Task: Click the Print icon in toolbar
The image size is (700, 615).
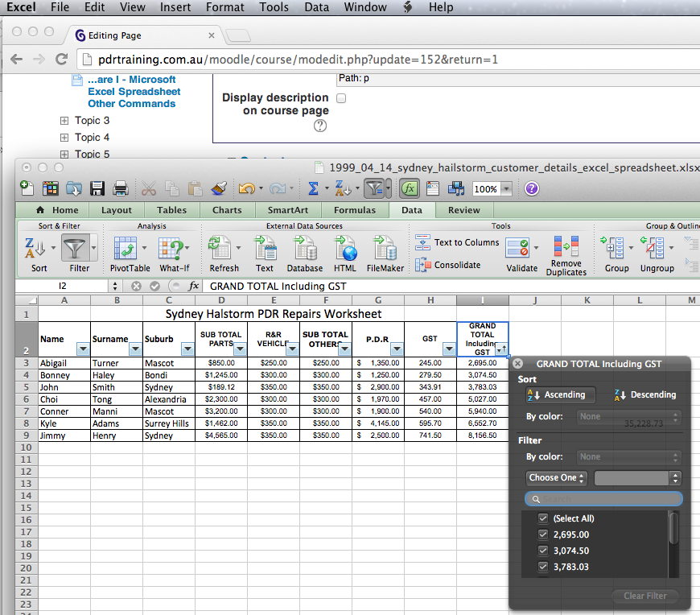Action: (x=121, y=188)
